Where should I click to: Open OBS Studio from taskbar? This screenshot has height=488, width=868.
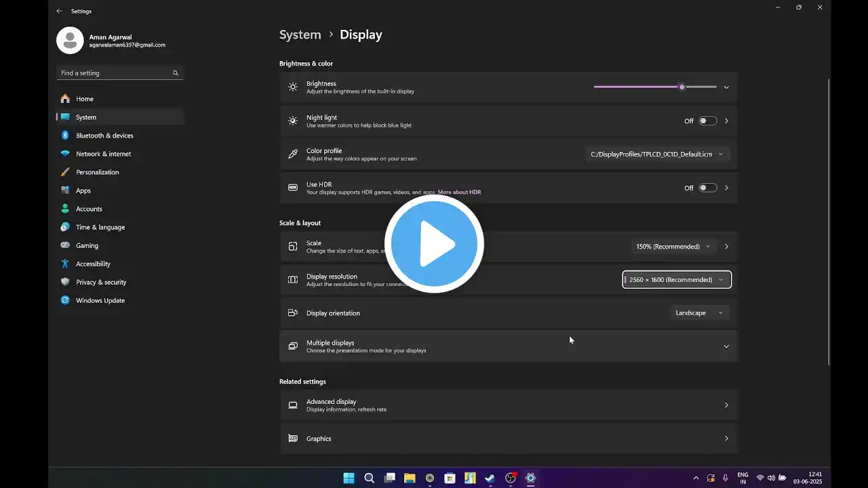pyautogui.click(x=511, y=478)
